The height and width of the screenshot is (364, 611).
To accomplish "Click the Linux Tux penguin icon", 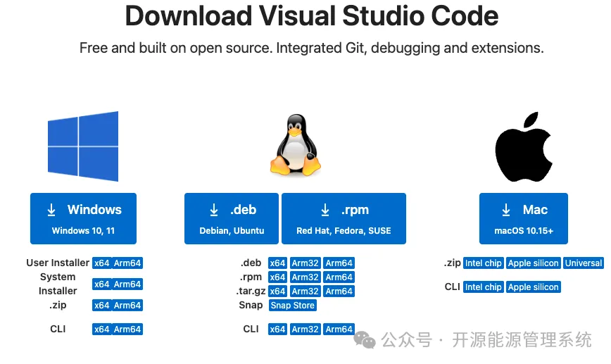I will pos(296,144).
